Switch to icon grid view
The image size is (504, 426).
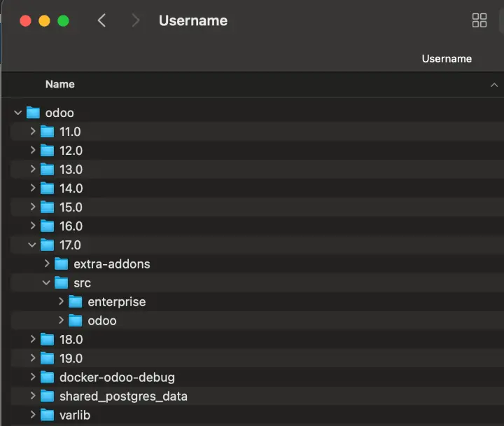pos(479,20)
